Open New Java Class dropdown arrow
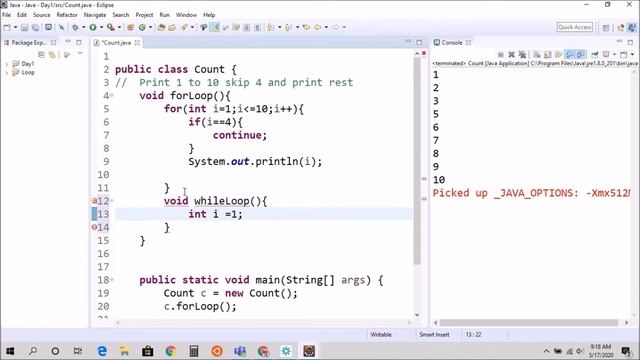The image size is (640, 360). pyautogui.click(x=150, y=27)
